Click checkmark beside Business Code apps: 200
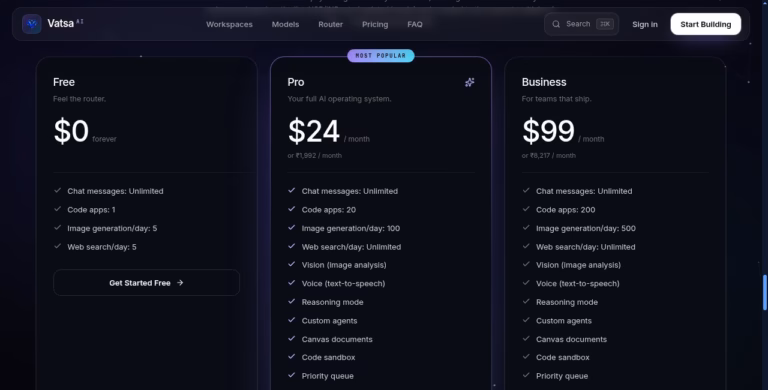768x390 pixels. pos(526,209)
